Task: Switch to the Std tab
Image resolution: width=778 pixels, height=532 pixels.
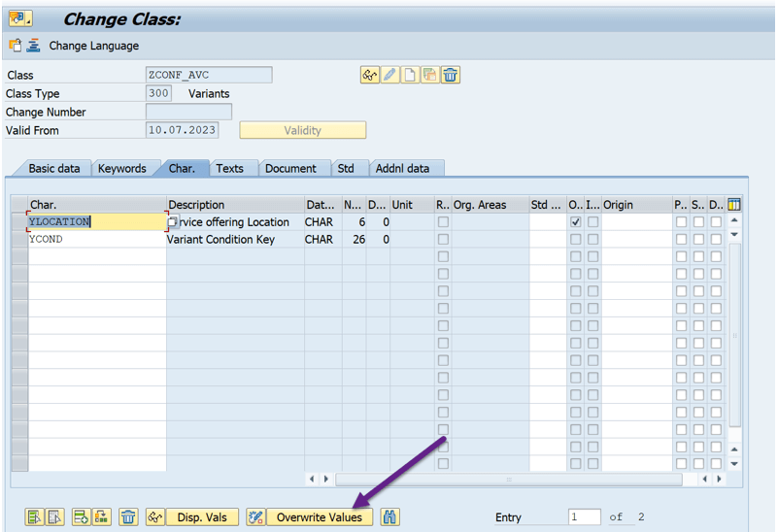Action: pyautogui.click(x=346, y=169)
